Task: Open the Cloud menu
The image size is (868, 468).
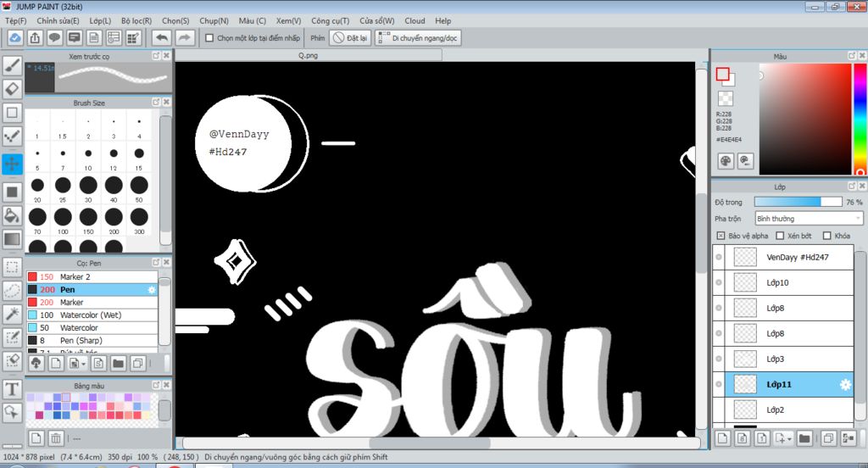Action: (x=415, y=20)
